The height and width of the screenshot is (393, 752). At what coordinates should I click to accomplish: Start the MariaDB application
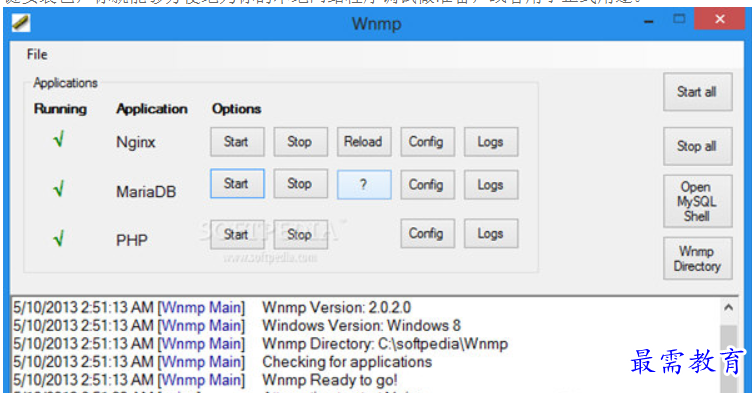[237, 183]
